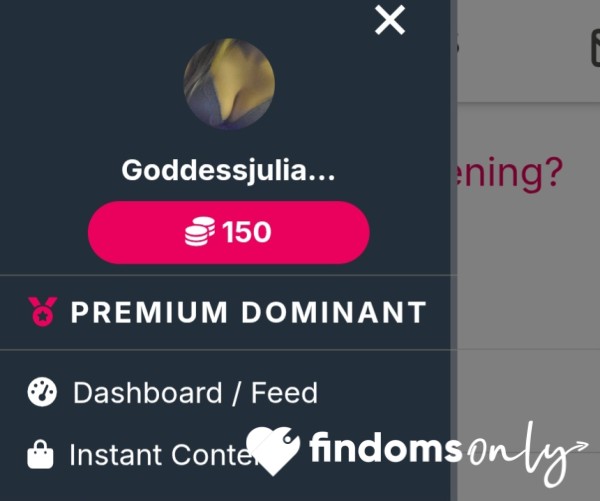Click the white heart tag logo icon
Screen dimensions: 600x501
click(x=273, y=451)
